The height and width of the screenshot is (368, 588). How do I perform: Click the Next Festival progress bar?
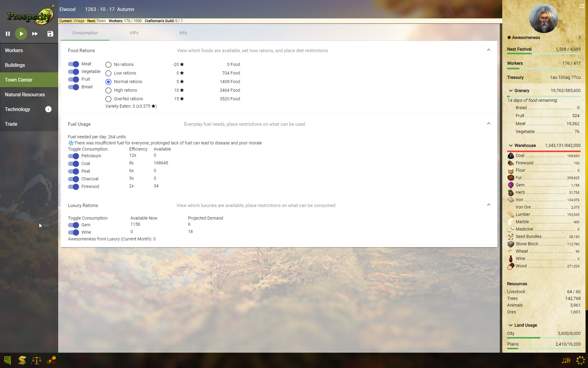click(x=544, y=53)
